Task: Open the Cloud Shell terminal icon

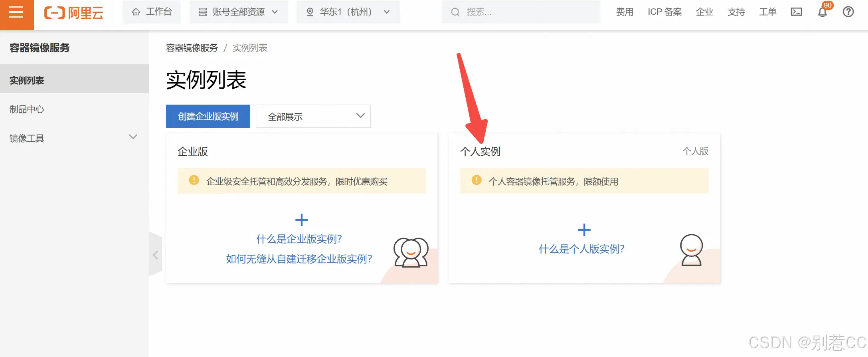Action: tap(797, 12)
